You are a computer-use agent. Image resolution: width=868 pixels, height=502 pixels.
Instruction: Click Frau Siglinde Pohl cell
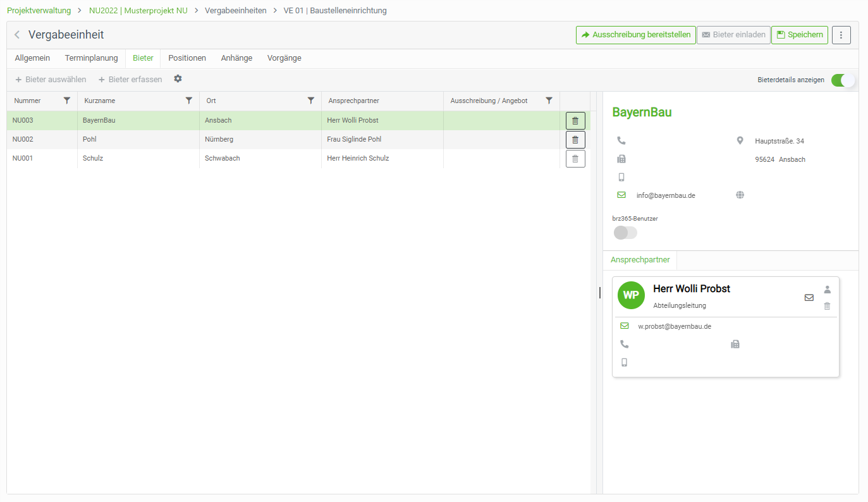click(x=382, y=139)
